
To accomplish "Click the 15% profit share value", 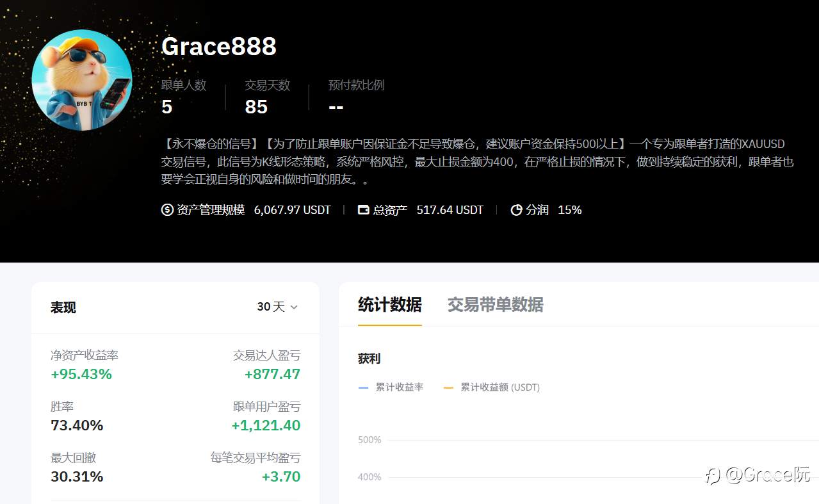I will pos(570,209).
